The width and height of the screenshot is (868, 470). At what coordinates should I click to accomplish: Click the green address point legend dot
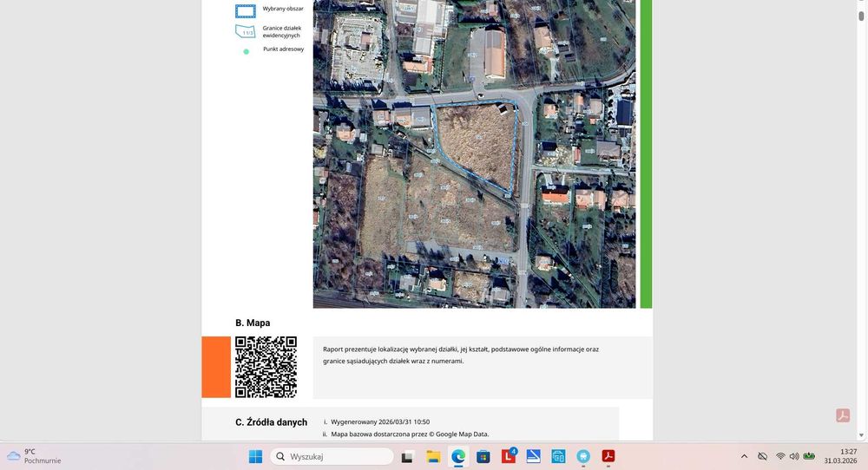click(x=247, y=51)
